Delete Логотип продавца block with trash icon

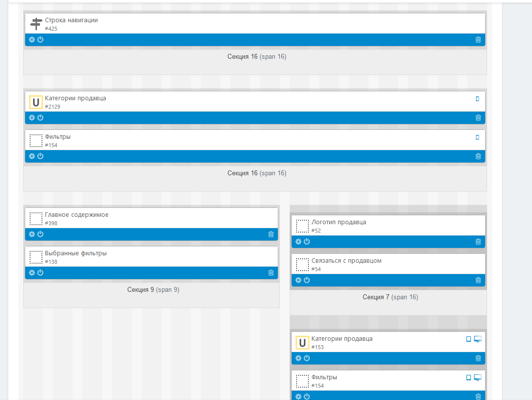click(478, 242)
